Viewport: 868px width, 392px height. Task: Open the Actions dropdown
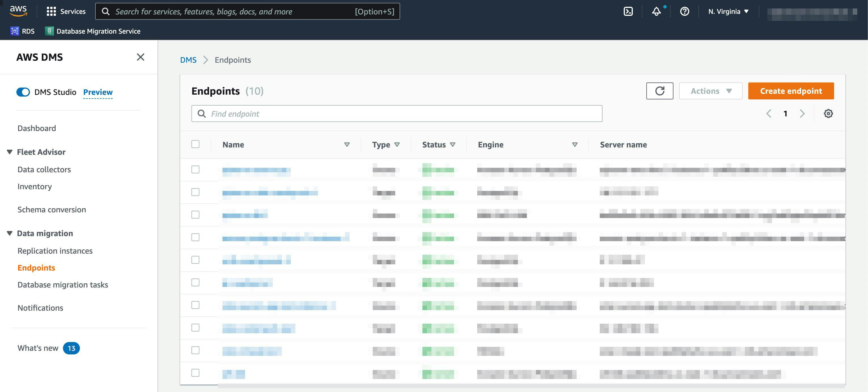pos(710,91)
